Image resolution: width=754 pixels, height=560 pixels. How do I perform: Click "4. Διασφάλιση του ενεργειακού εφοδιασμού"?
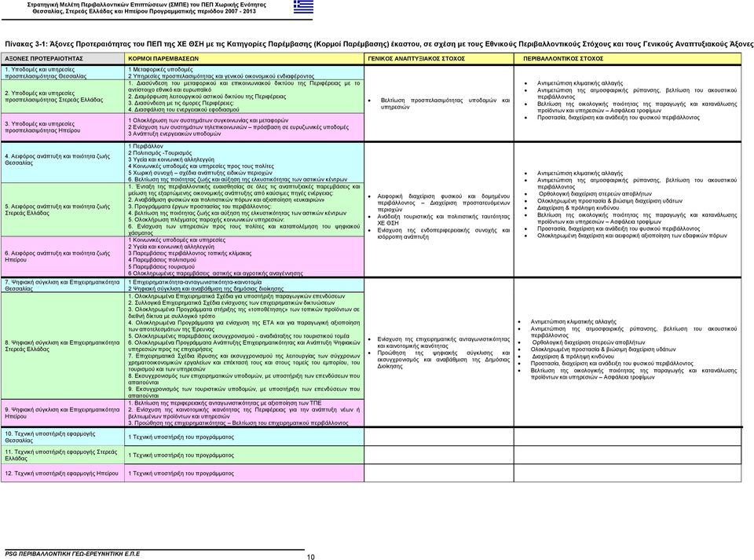pos(183,110)
